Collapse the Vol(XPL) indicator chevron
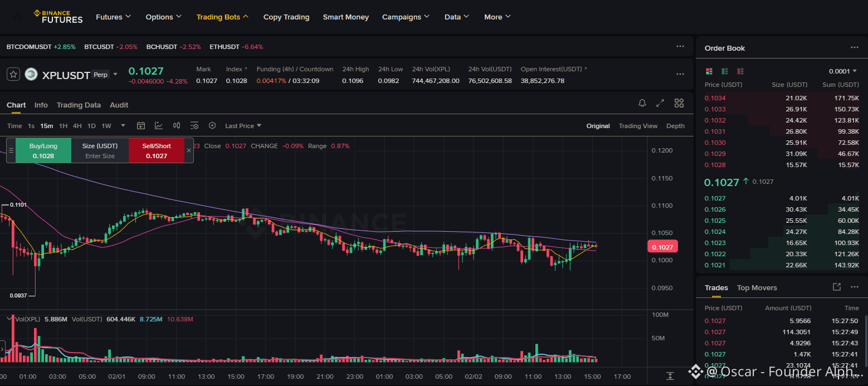Image resolution: width=868 pixels, height=386 pixels. (11, 319)
